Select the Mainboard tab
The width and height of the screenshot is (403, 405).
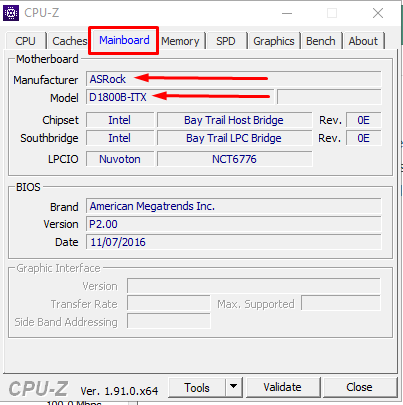[x=124, y=40]
